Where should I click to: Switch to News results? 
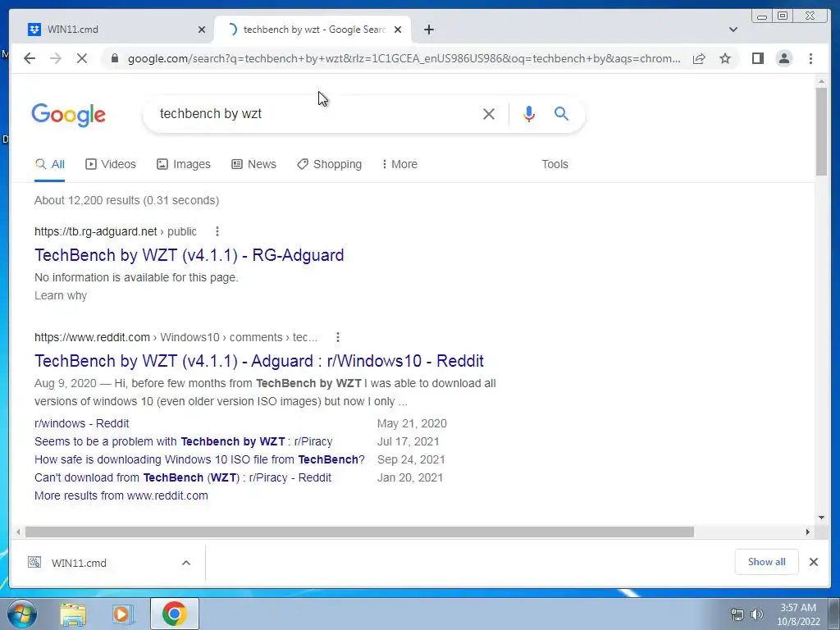[x=254, y=164]
